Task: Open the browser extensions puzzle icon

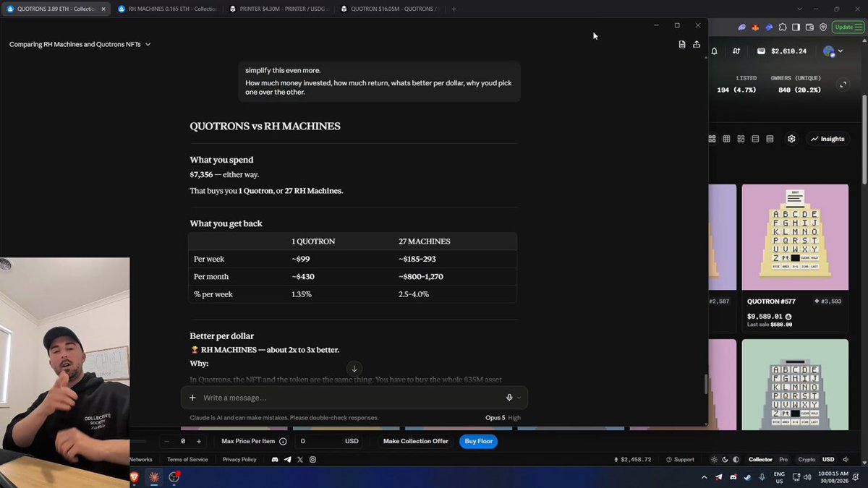Action: [783, 27]
